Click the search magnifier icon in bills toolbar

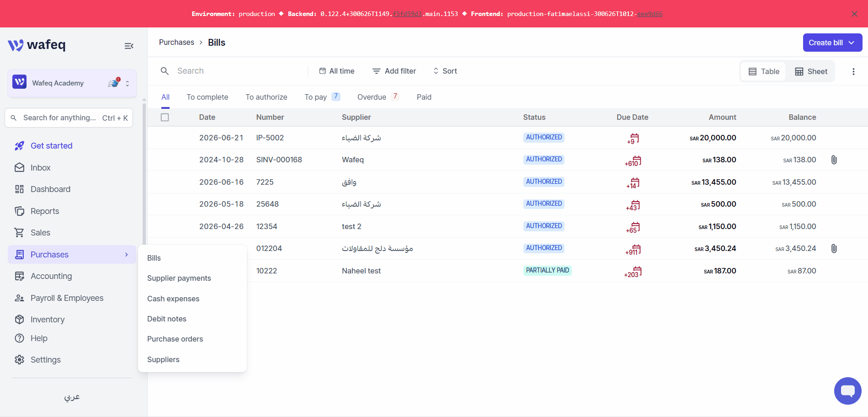tap(165, 71)
